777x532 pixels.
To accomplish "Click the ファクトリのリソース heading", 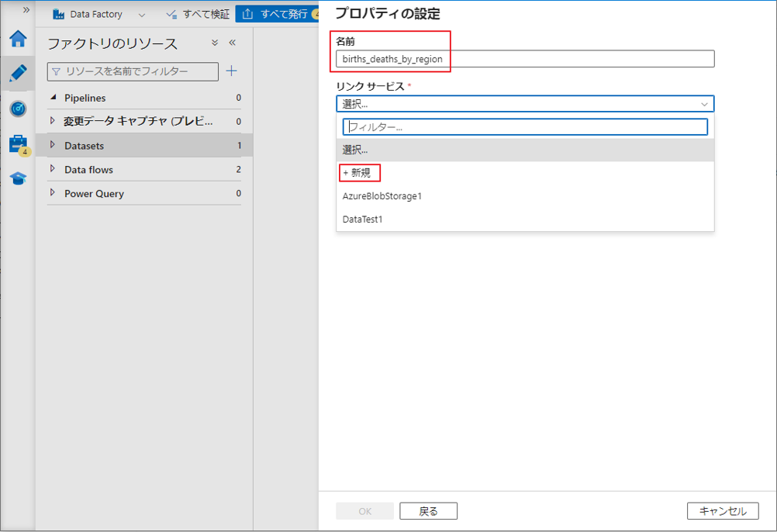I will 112,43.
